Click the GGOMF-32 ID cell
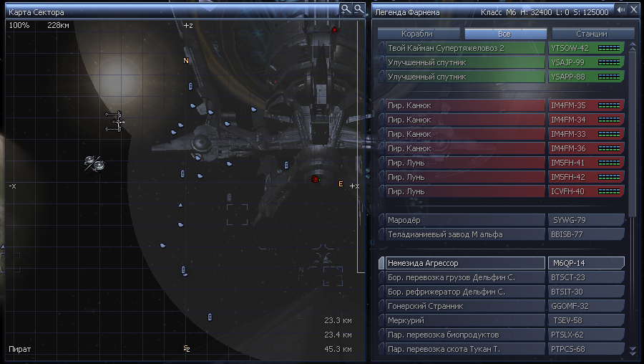Image resolution: width=644 pixels, height=364 pixels. point(586,307)
